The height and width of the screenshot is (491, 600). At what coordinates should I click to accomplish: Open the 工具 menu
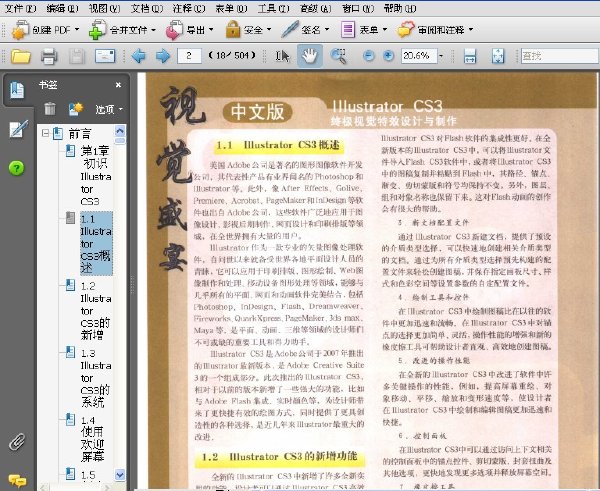[x=273, y=8]
